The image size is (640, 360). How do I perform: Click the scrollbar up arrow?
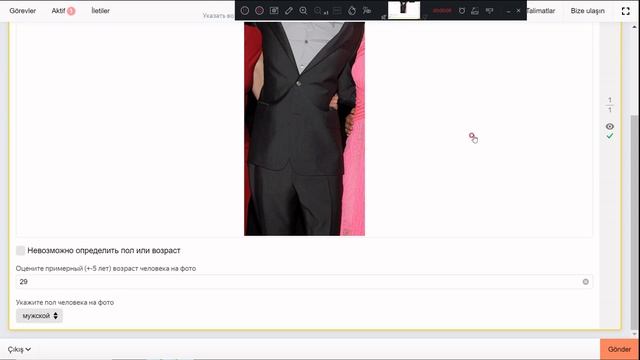635,27
